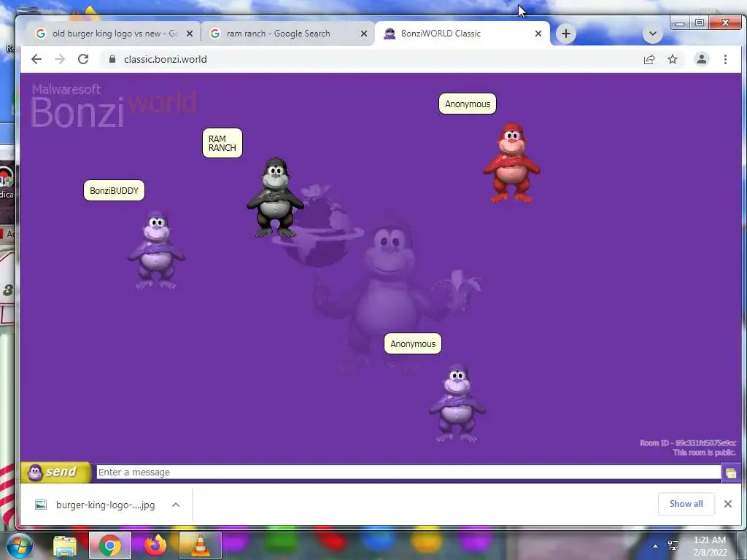Click the purple Anonymous gorilla at bottom
747x560 pixels.
[x=457, y=403]
